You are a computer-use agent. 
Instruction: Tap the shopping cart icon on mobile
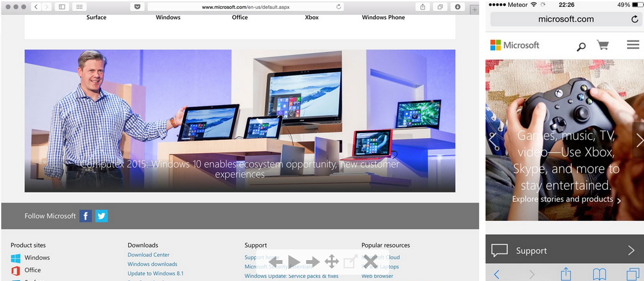(x=602, y=46)
